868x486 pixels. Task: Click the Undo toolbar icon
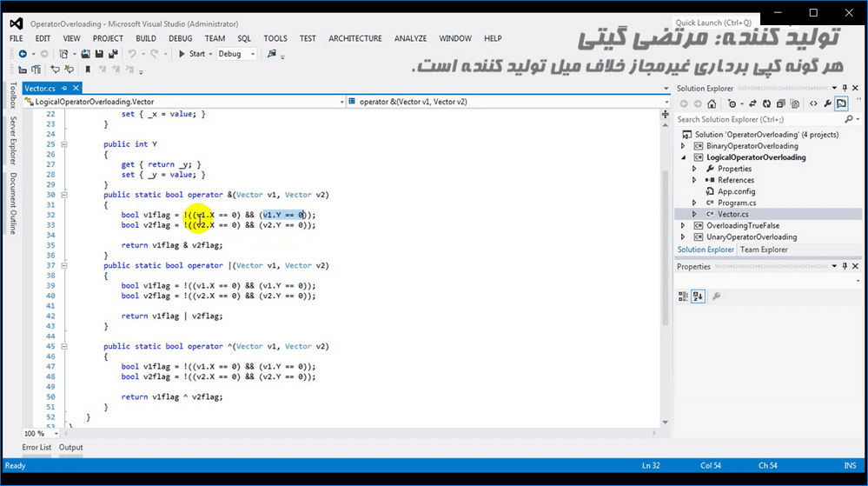point(132,54)
